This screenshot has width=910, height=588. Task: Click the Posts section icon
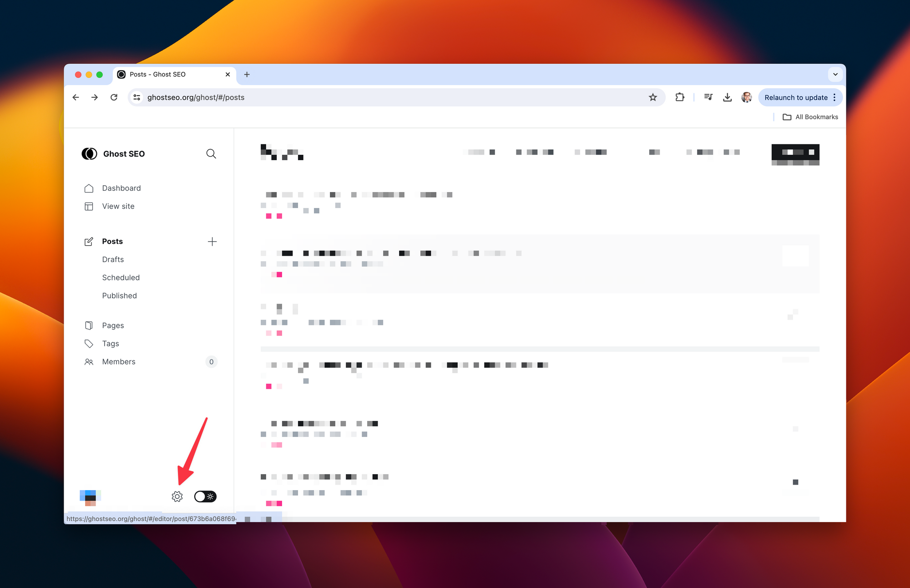[88, 241]
